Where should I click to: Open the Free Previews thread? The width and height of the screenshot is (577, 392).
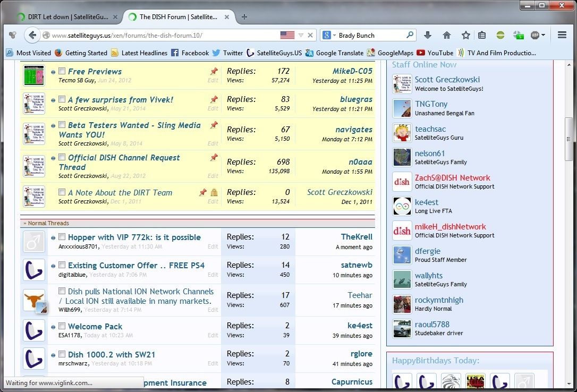tap(95, 71)
